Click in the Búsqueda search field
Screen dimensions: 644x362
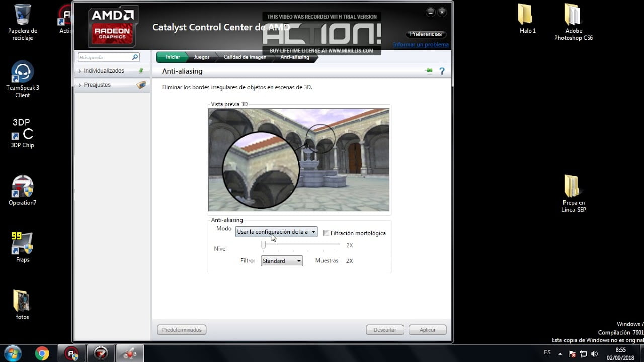(105, 57)
